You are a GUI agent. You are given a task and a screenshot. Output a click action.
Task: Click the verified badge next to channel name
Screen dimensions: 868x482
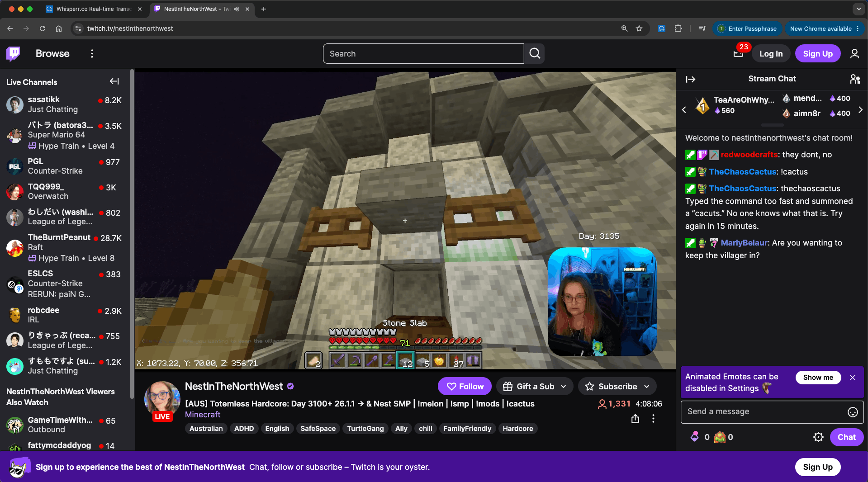tap(290, 386)
